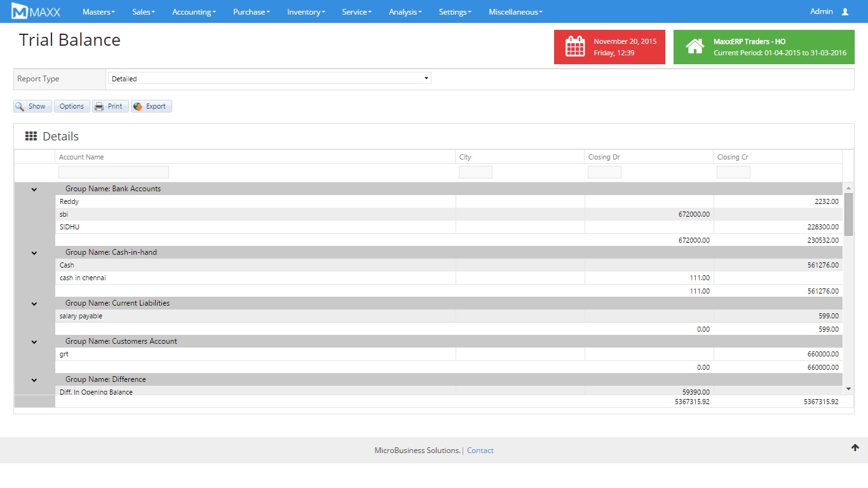Click the MAXX logo icon
Viewport: 868px width, 488px height.
pos(20,11)
